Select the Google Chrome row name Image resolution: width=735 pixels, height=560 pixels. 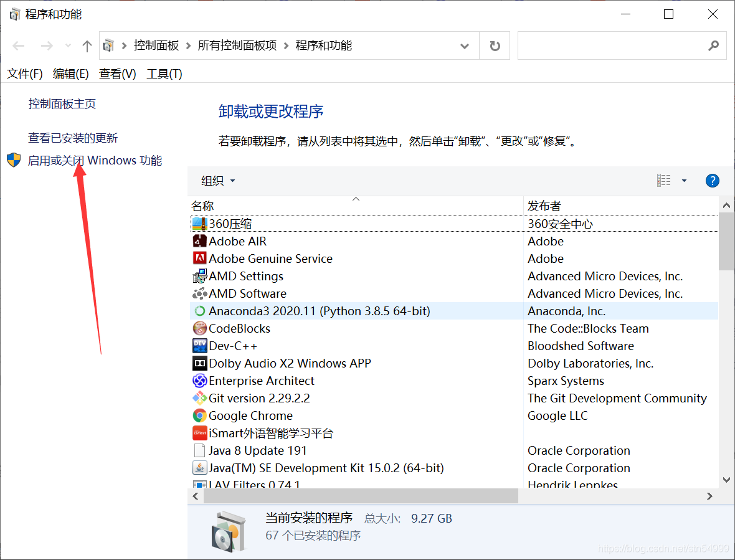click(250, 415)
